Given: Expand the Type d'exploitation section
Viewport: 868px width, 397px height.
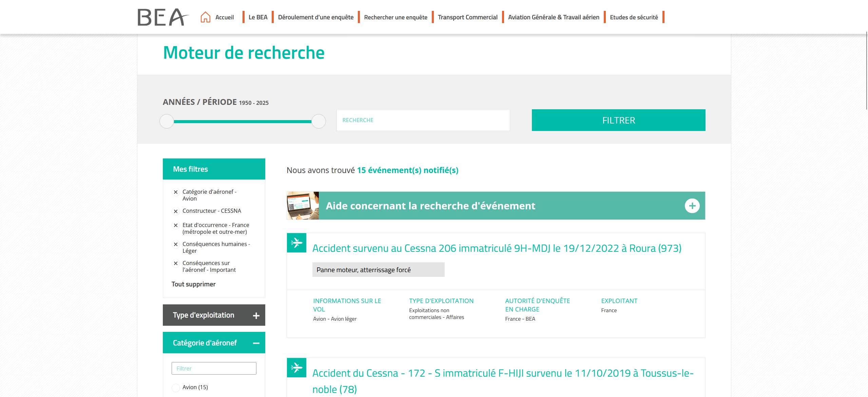Looking at the screenshot, I should (256, 315).
